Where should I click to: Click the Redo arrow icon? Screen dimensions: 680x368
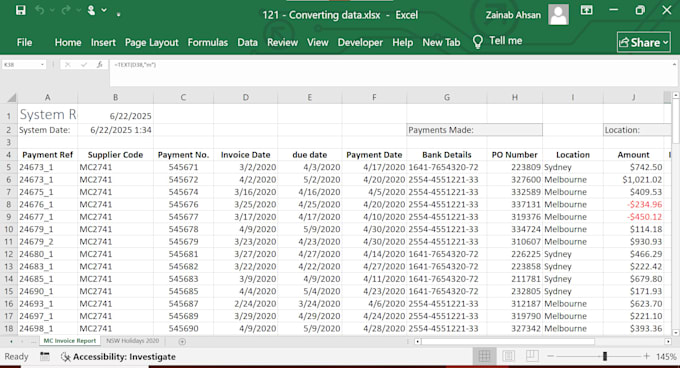65,10
